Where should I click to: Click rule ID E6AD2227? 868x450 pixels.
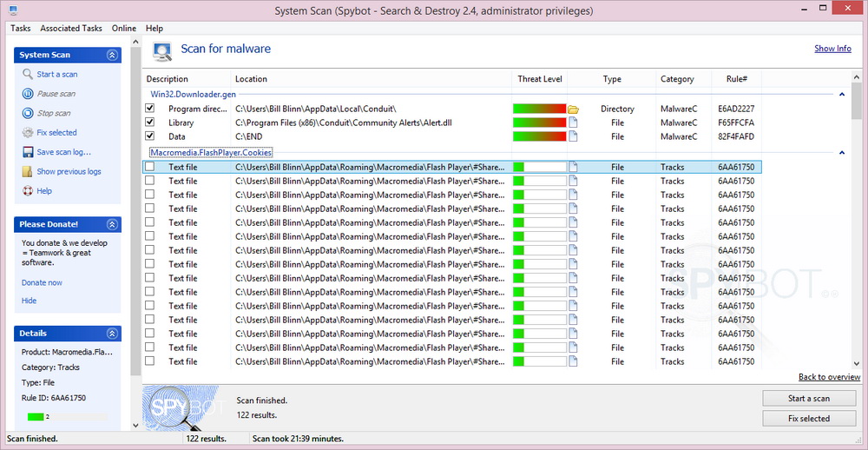[x=736, y=109]
